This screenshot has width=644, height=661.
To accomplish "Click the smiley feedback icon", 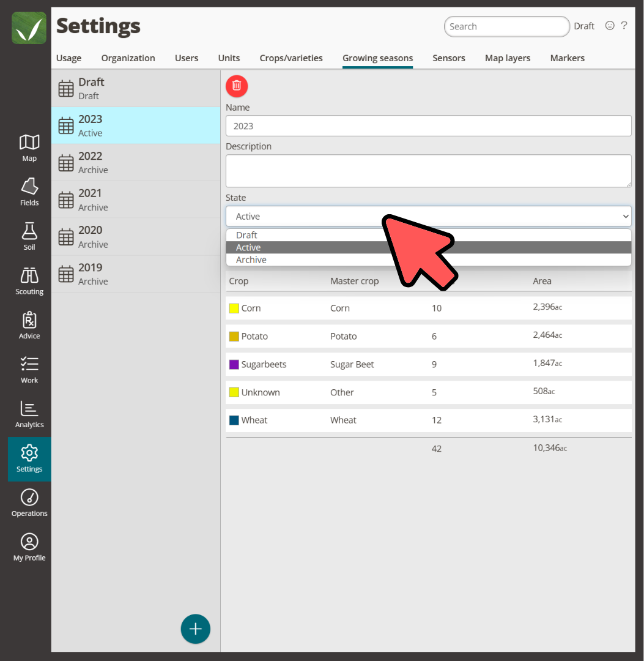I will pos(610,26).
